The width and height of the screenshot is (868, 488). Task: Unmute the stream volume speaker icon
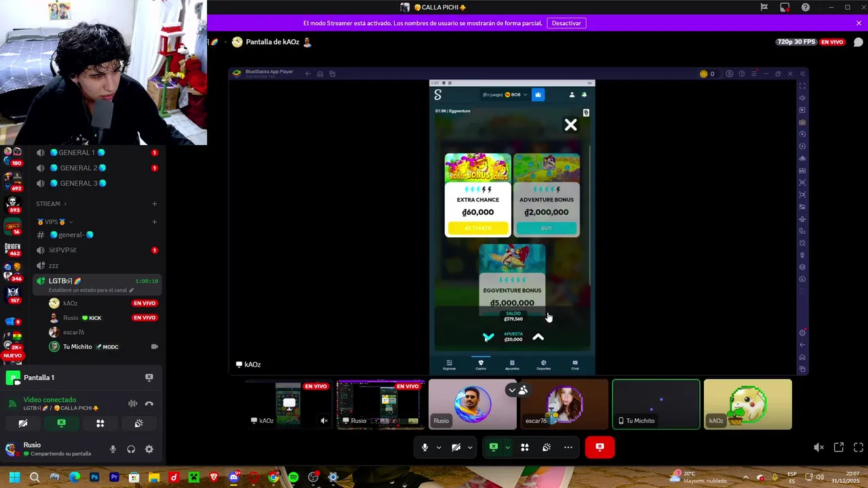point(818,447)
